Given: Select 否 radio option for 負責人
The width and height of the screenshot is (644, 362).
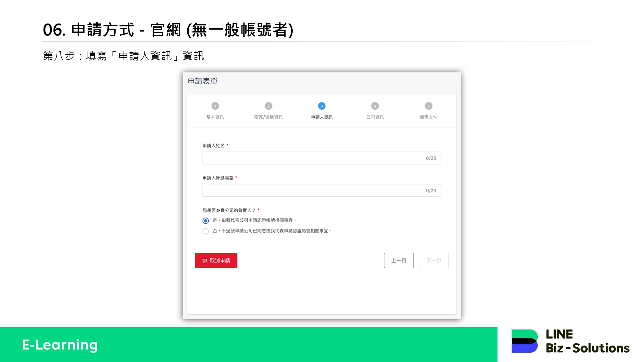Looking at the screenshot, I should (x=206, y=231).
